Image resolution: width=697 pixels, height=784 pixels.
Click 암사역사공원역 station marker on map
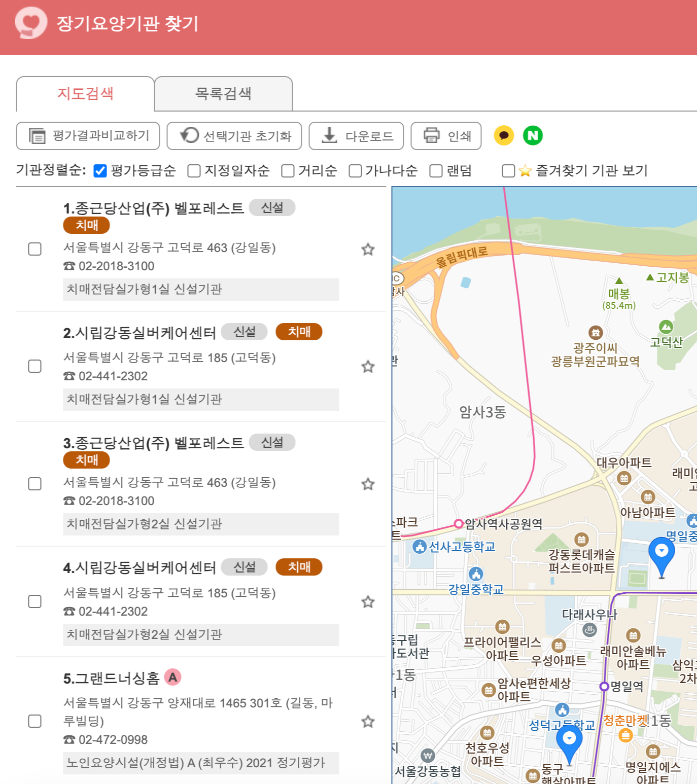pyautogui.click(x=459, y=523)
